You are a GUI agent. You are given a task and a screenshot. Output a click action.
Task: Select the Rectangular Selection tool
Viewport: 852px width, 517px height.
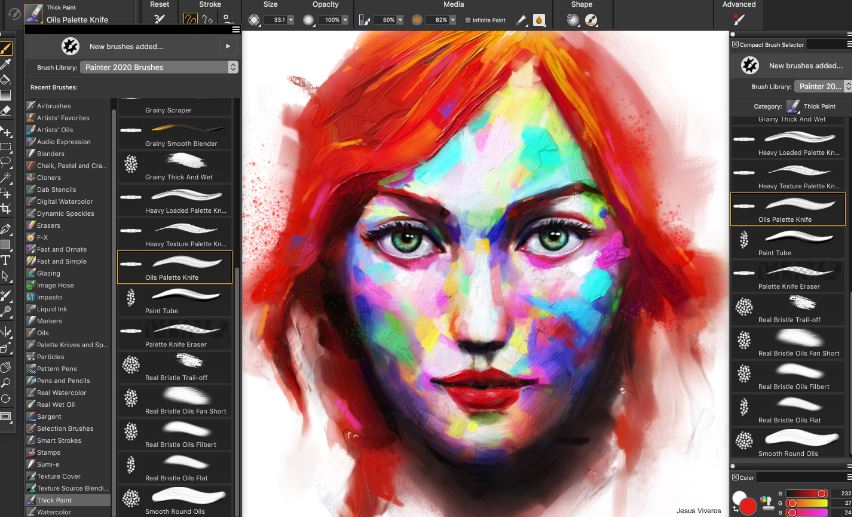pyautogui.click(x=6, y=147)
